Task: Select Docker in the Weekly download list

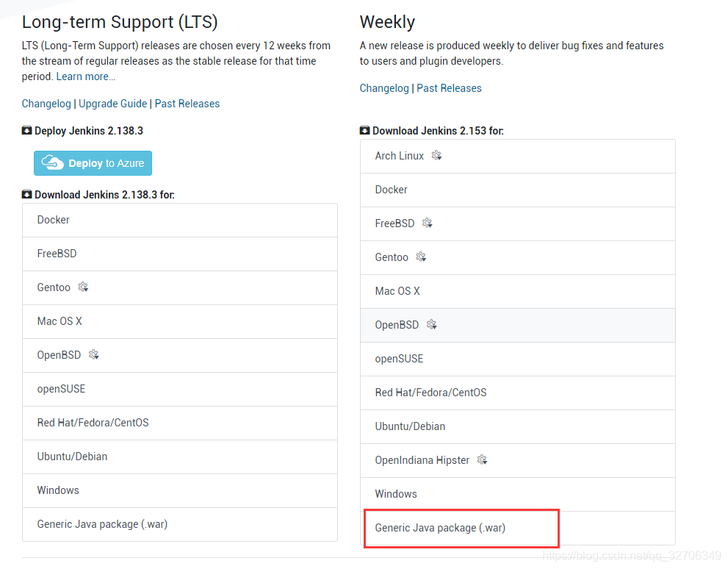Action: (518, 190)
